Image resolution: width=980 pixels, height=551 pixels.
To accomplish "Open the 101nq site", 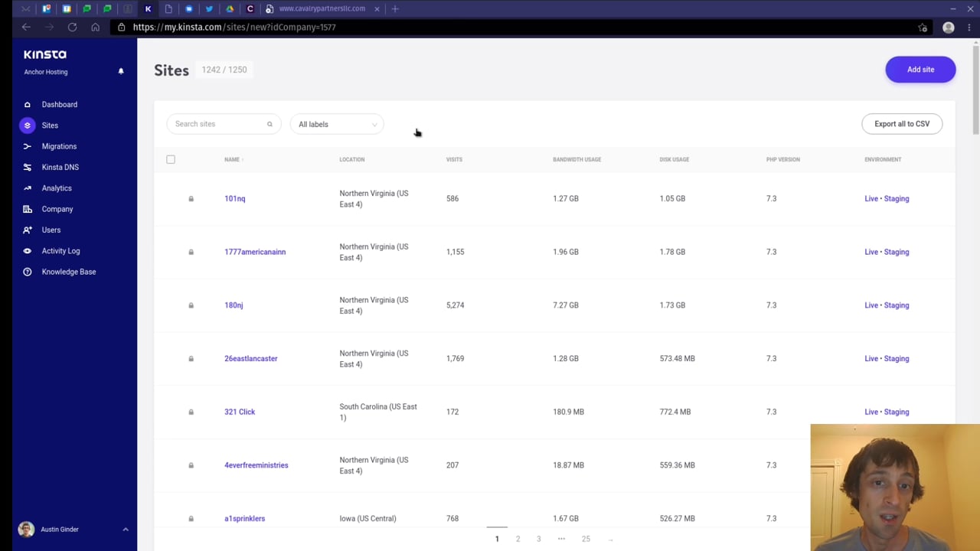I will tap(235, 199).
